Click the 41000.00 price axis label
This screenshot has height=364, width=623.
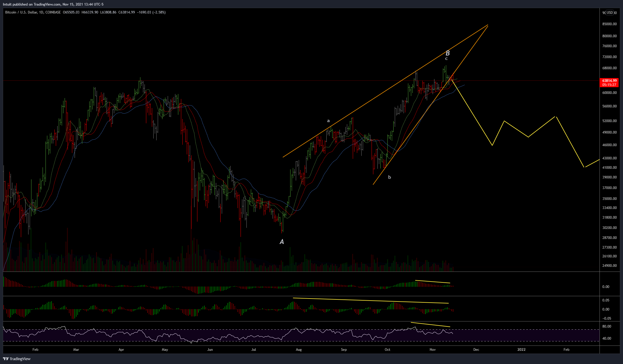(x=609, y=168)
